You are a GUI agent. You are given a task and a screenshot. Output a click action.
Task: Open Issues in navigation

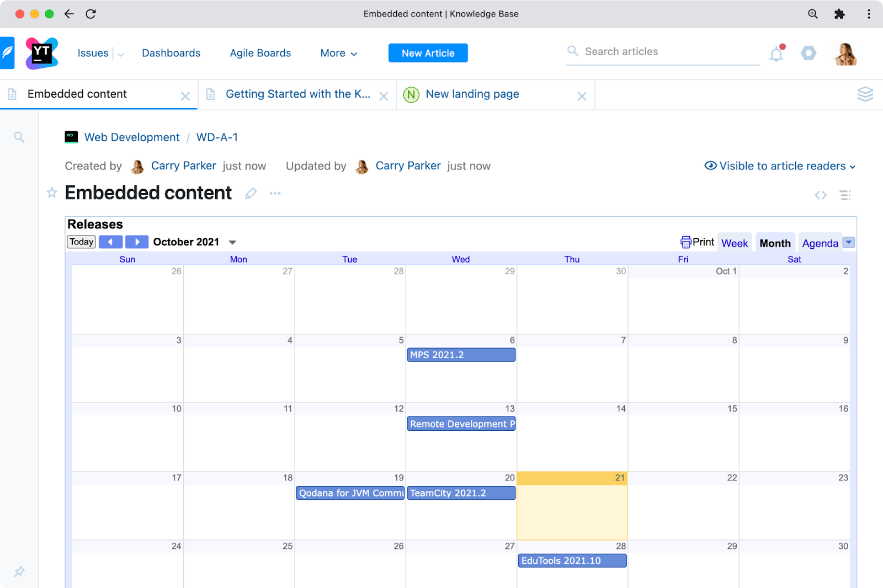click(93, 53)
